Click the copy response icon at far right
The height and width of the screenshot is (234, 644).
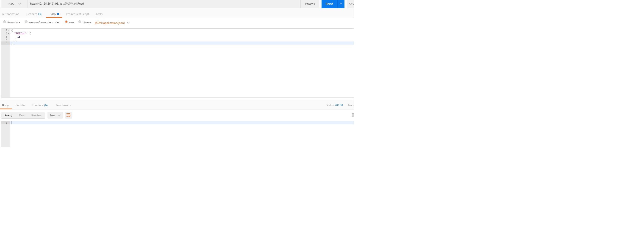click(353, 115)
